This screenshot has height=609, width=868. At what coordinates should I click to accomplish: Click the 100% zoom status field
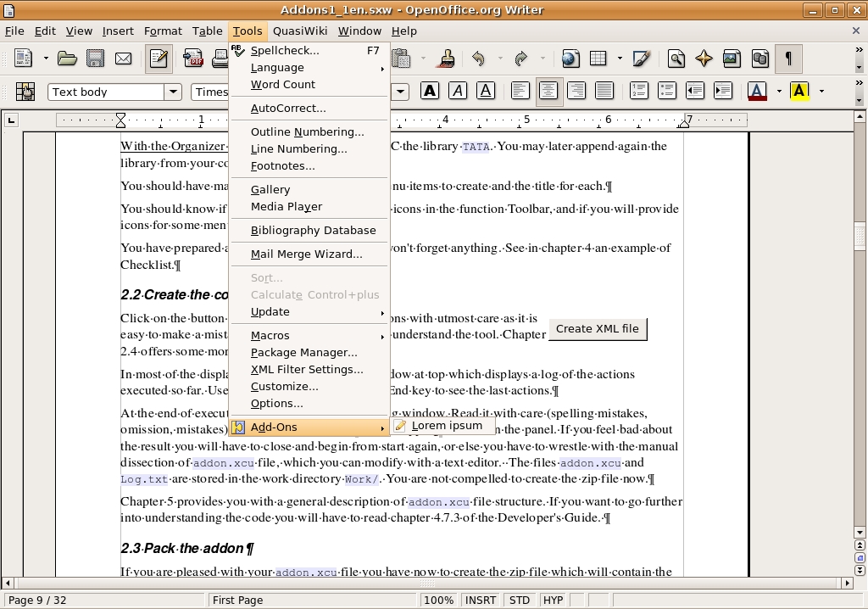tap(438, 600)
